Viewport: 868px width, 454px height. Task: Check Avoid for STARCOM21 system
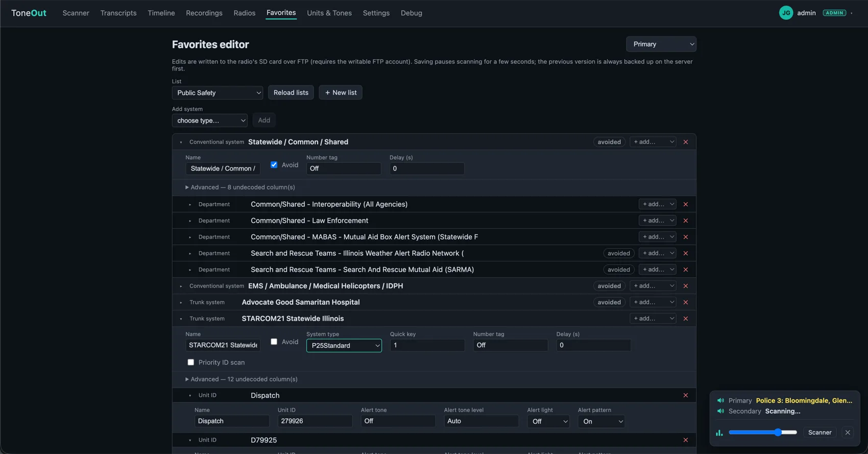[x=274, y=342]
